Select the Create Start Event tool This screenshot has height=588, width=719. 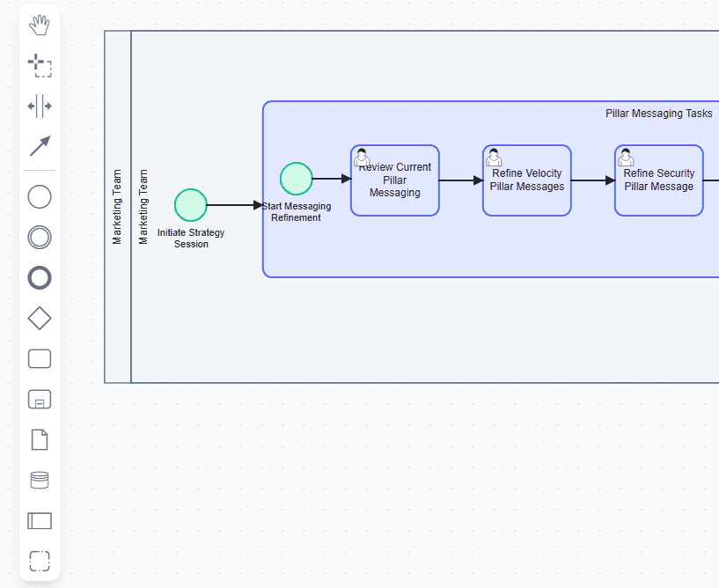pyautogui.click(x=39, y=196)
